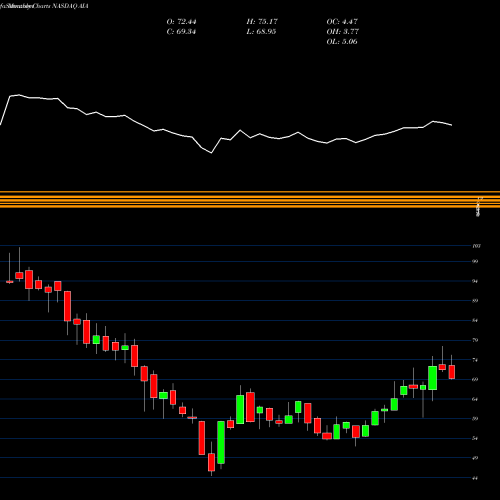The width and height of the screenshot is (500, 500).
Task: Click the open price 'O: 72.44'
Action: click(181, 22)
